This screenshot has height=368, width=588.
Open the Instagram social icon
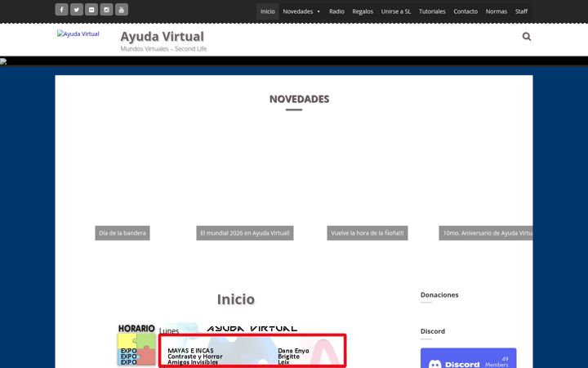coord(106,9)
